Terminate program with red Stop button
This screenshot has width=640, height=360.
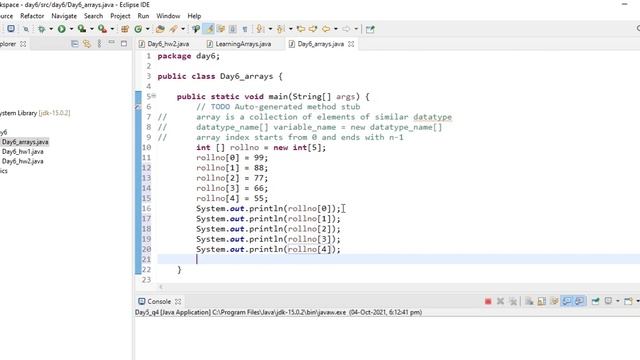tap(488, 301)
